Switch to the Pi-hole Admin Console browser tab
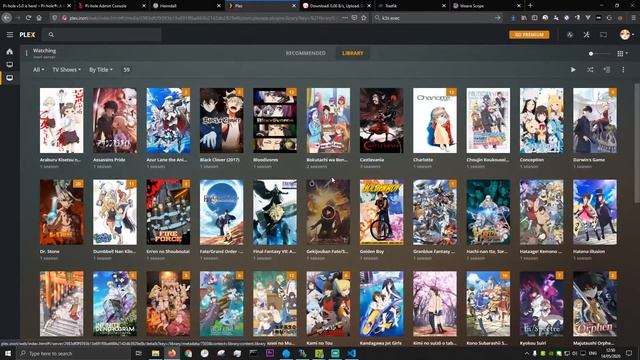The height and width of the screenshot is (360, 640). click(x=111, y=6)
